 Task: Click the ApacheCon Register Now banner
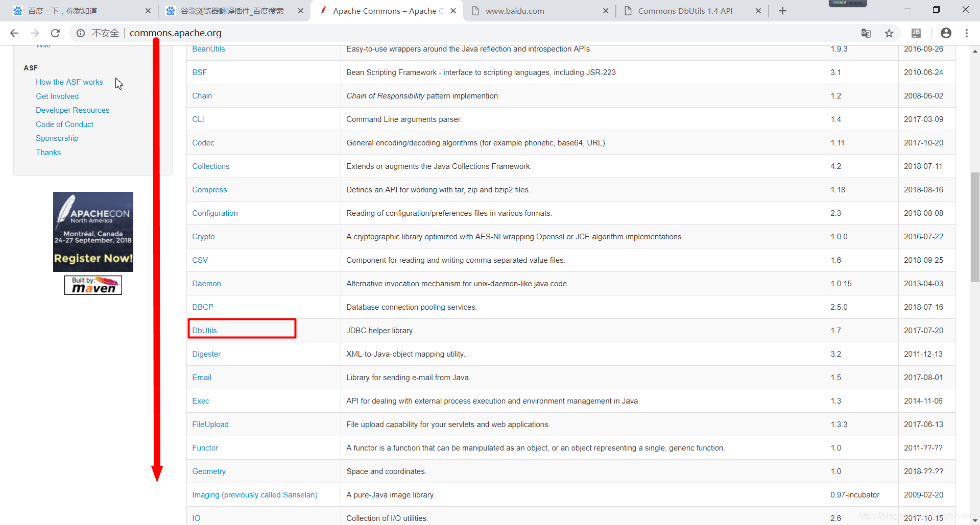click(93, 232)
